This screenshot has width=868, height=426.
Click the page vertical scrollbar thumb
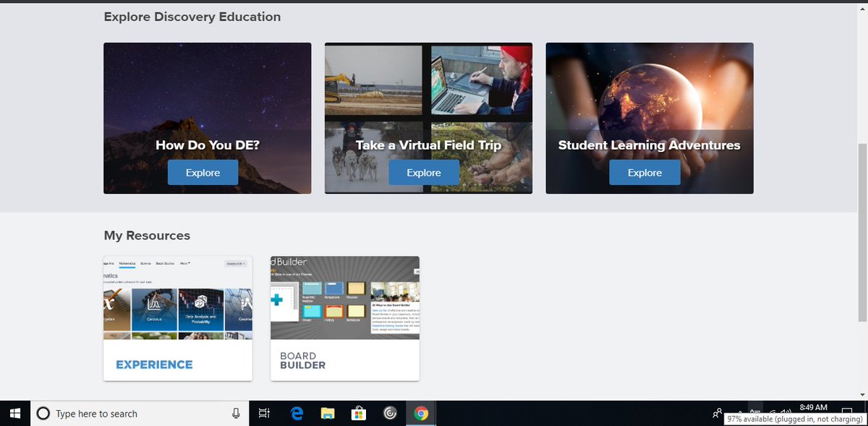pyautogui.click(x=861, y=233)
